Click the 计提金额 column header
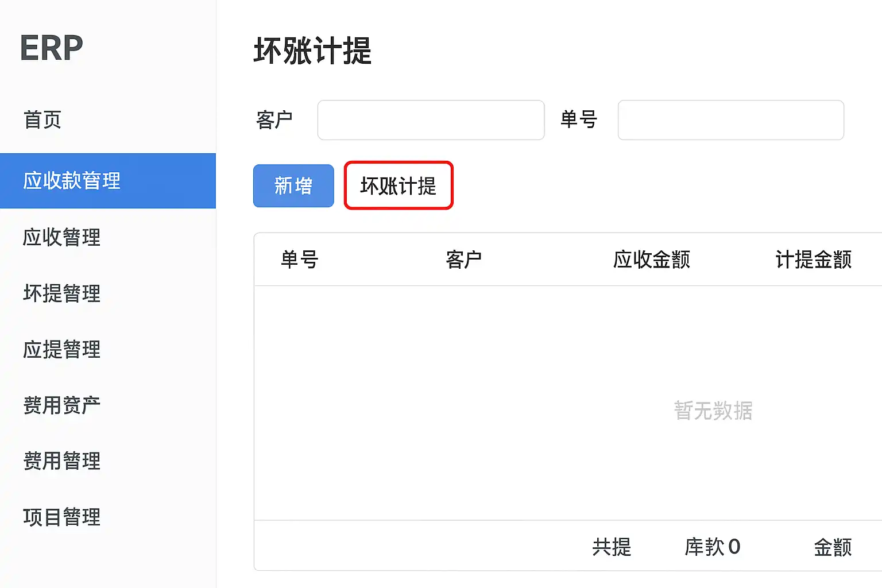Image resolution: width=882 pixels, height=588 pixels. [813, 260]
